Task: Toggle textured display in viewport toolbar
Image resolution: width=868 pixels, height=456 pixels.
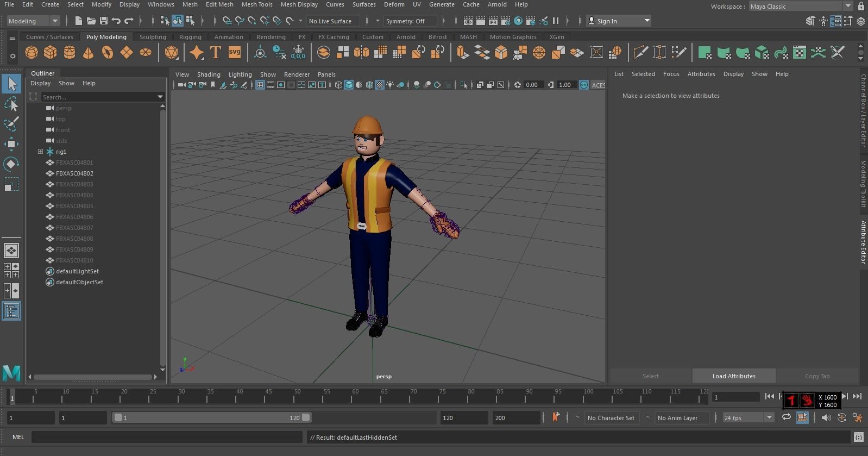Action: coord(380,85)
